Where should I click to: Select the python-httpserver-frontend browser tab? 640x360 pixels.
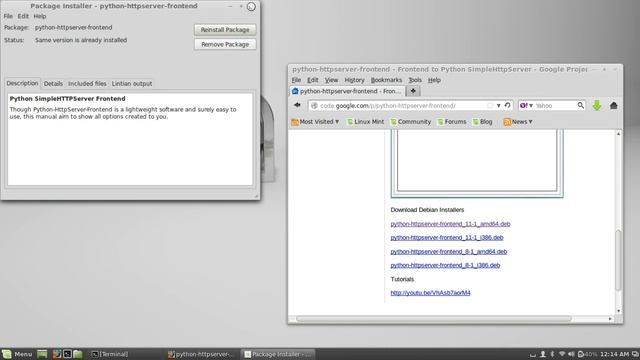click(x=347, y=91)
